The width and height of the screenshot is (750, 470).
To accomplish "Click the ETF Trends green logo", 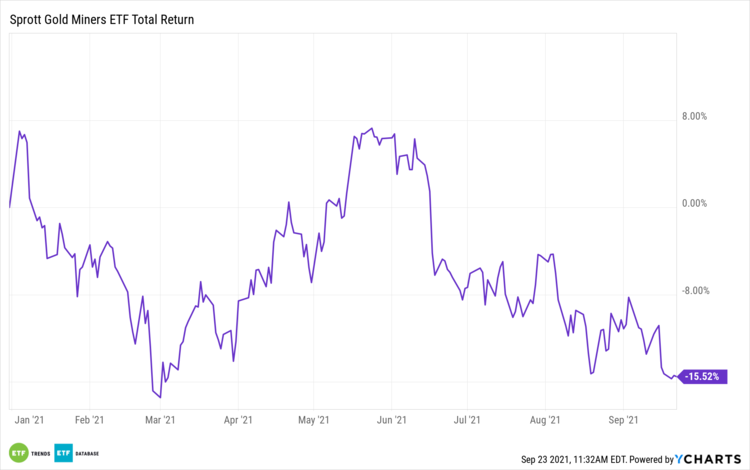I will [x=17, y=453].
